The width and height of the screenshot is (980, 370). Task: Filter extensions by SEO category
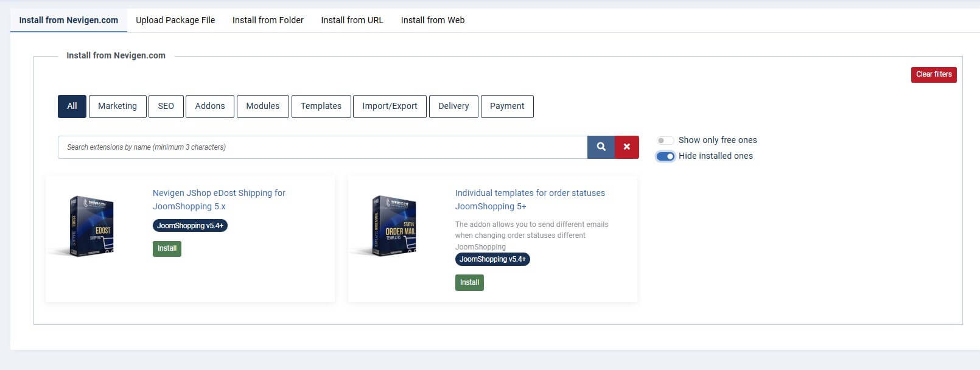(166, 106)
